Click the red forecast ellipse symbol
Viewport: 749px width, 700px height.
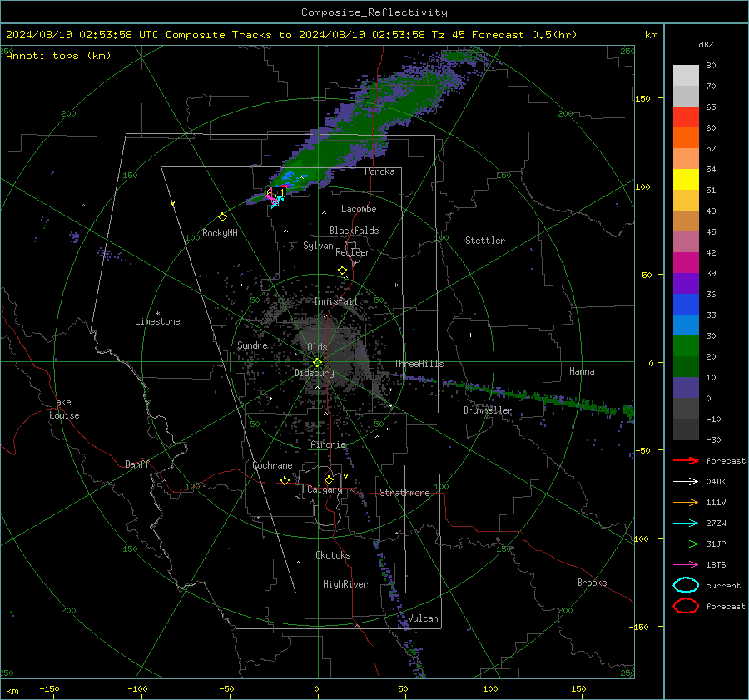686,606
